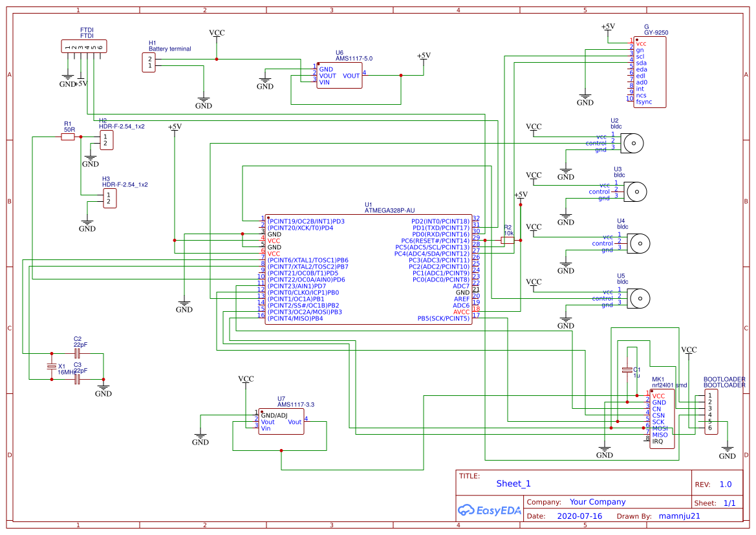Select the AMS1117-5.0 regulator symbol U6
The image size is (756, 535).
(x=338, y=74)
